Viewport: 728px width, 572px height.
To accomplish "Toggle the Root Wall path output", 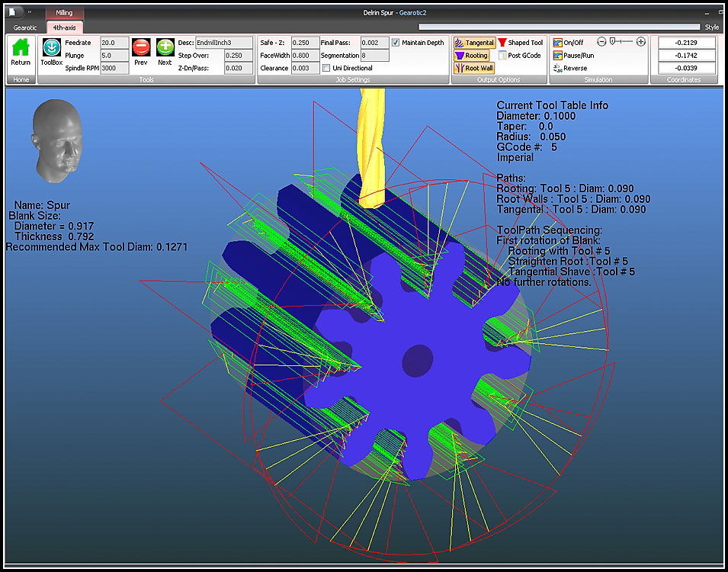I will click(473, 69).
